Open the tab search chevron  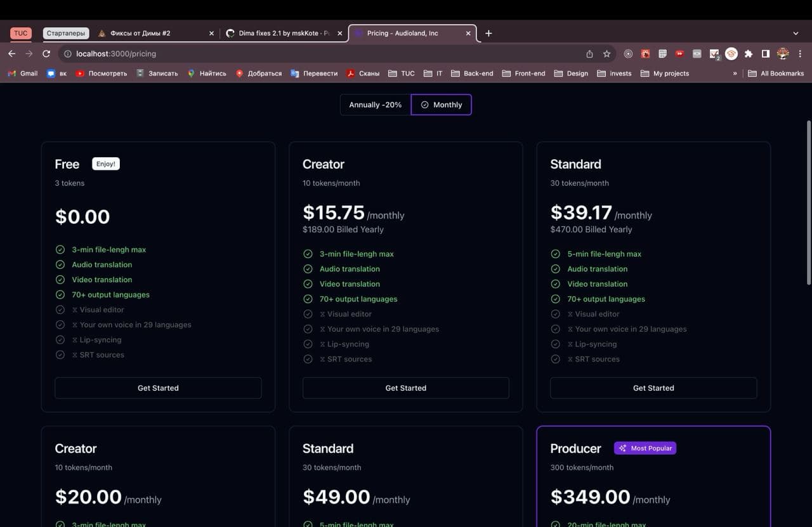click(x=796, y=33)
